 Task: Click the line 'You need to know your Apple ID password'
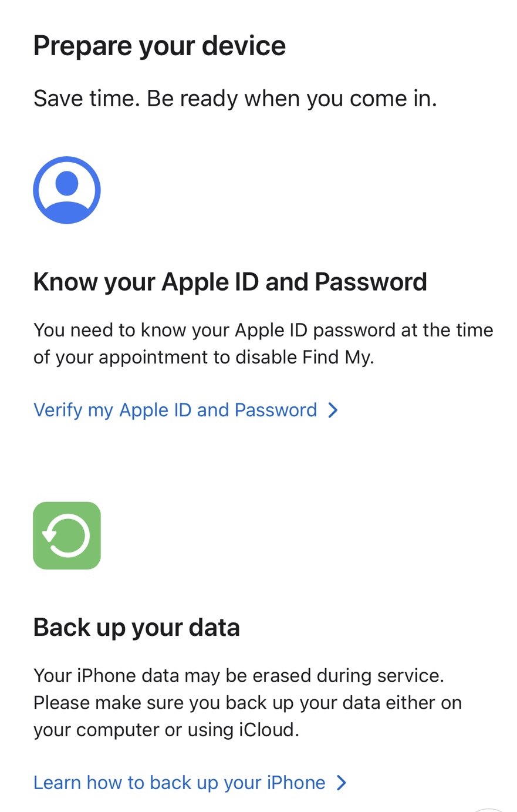click(x=263, y=330)
